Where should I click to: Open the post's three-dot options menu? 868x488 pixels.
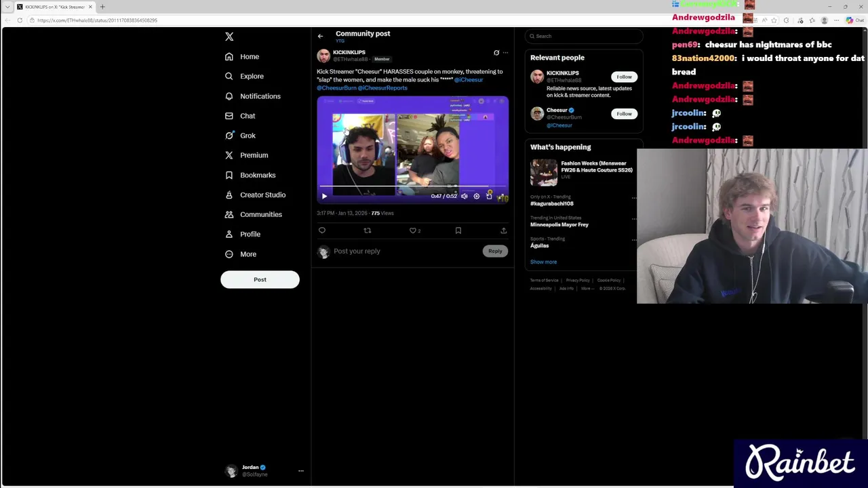click(505, 53)
